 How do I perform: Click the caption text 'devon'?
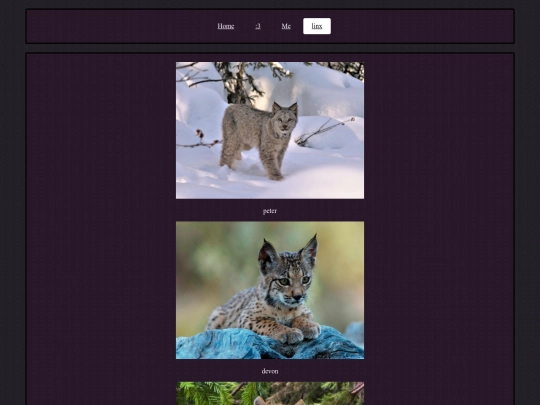point(270,371)
